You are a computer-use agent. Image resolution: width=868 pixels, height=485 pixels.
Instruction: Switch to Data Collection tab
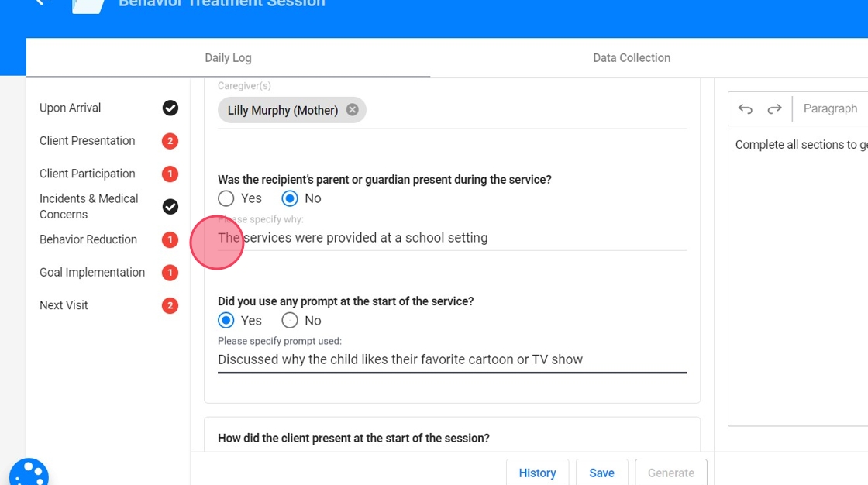(x=631, y=58)
